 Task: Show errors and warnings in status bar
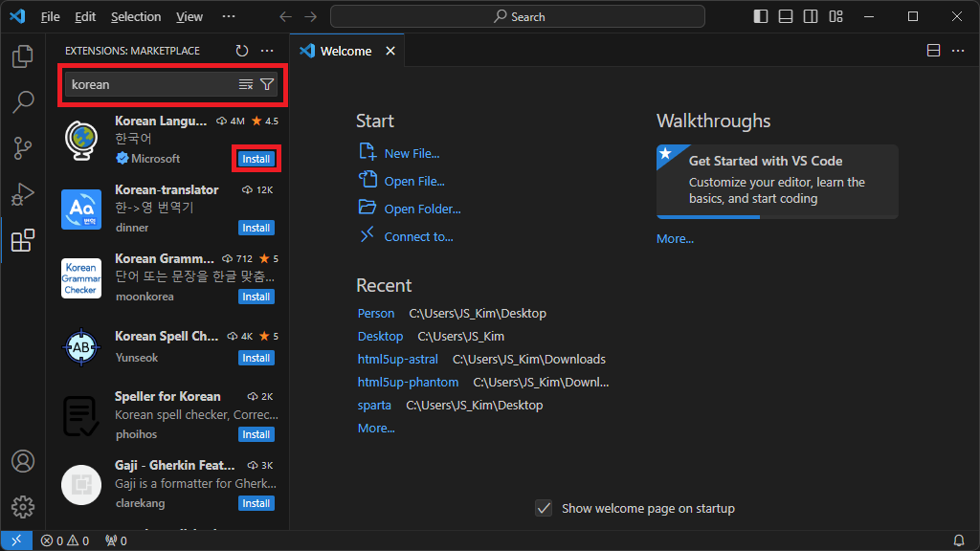point(65,541)
